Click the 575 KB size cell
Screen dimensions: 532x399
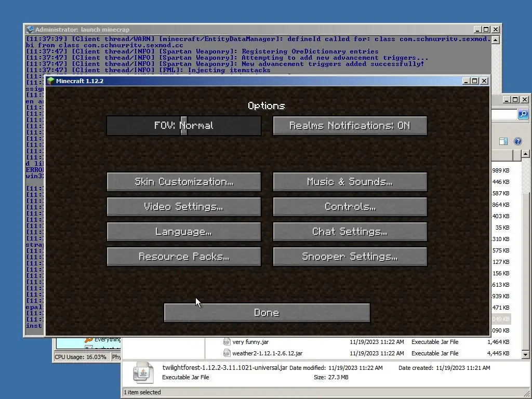pos(501,250)
